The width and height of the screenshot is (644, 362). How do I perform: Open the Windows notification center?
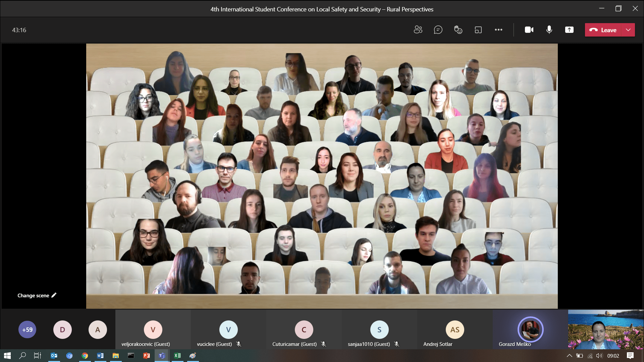[630, 356]
